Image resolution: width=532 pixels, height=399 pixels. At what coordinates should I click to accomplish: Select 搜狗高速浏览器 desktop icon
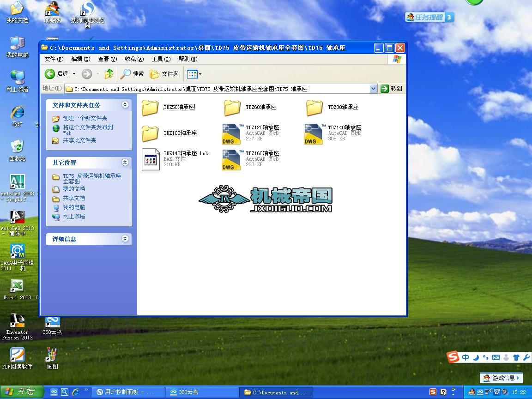88,14
